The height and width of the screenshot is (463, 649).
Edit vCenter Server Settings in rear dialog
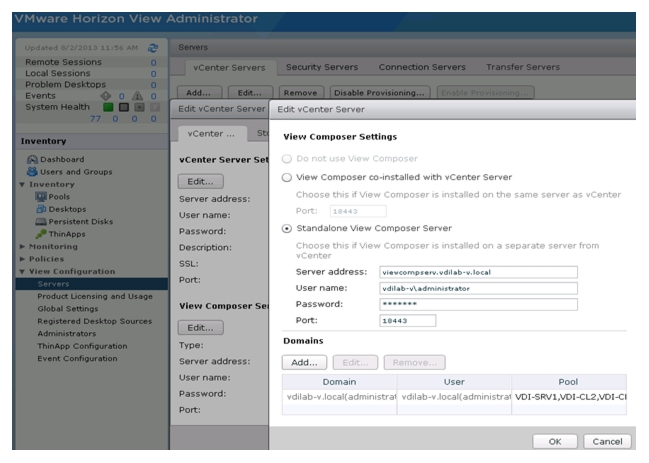coord(201,181)
